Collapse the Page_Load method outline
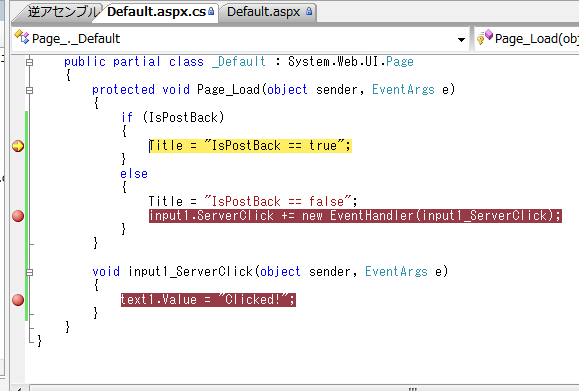The width and height of the screenshot is (579, 391). (x=30, y=90)
